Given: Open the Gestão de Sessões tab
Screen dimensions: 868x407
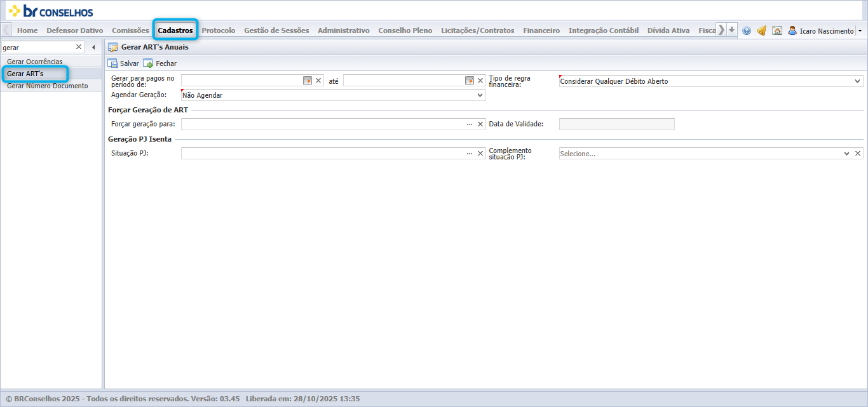Looking at the screenshot, I should point(276,30).
